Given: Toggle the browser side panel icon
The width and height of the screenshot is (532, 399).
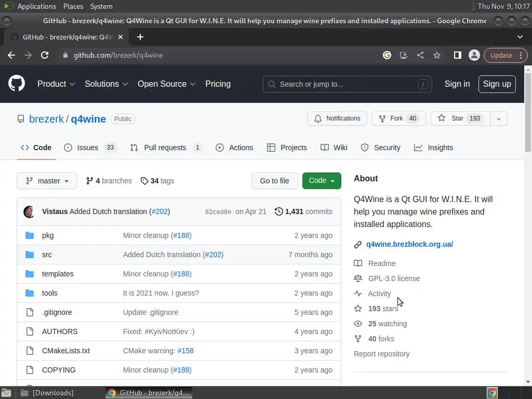Looking at the screenshot, I should pos(457,55).
